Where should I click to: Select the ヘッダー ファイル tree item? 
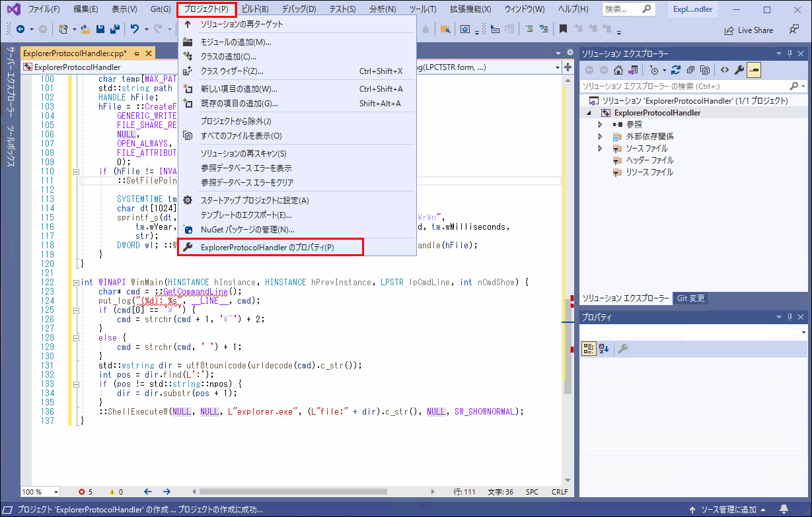[x=649, y=160]
